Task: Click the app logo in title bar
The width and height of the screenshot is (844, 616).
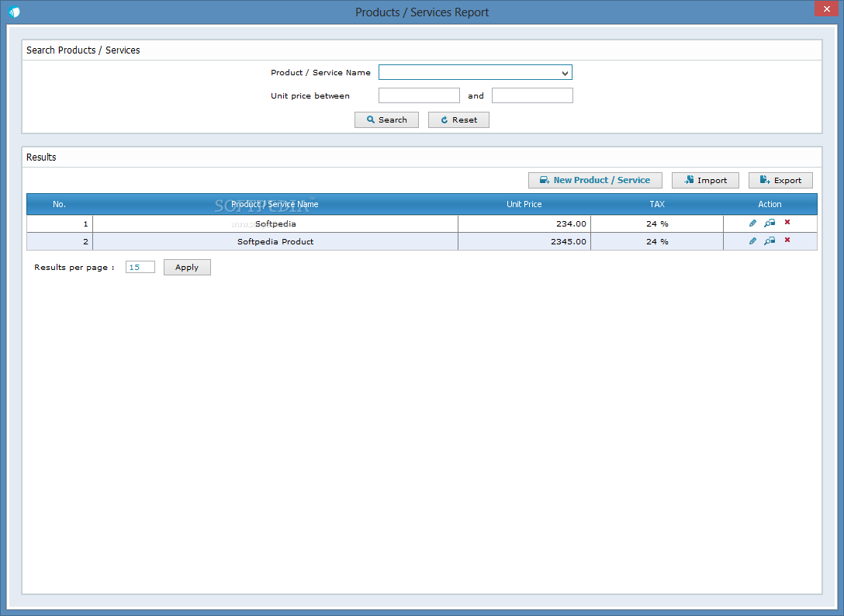Action: coord(14,12)
